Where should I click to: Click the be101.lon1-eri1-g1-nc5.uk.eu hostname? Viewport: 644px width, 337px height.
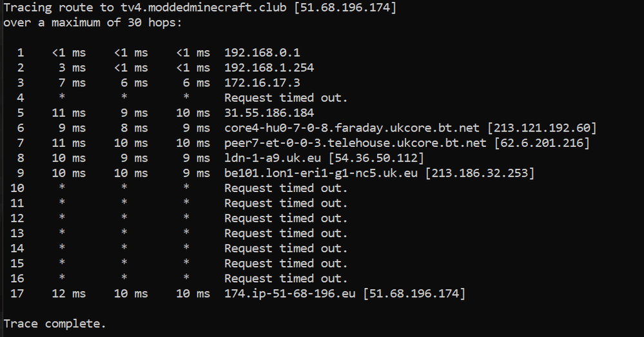point(320,173)
